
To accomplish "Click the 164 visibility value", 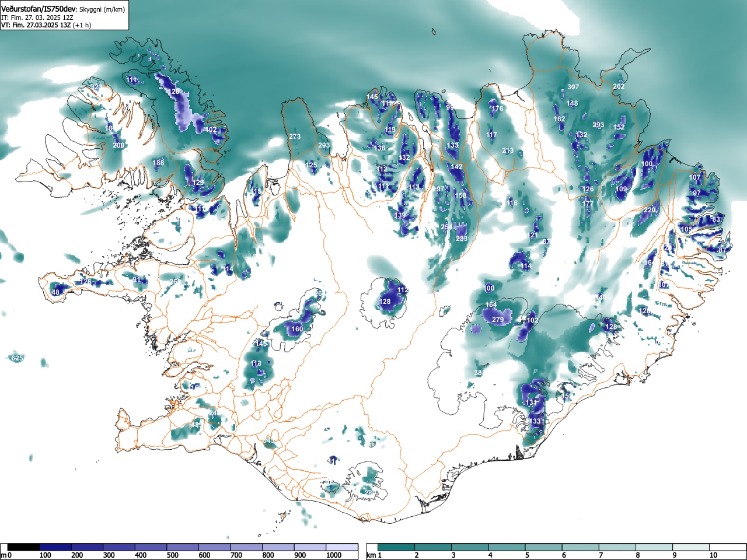I will (491, 305).
